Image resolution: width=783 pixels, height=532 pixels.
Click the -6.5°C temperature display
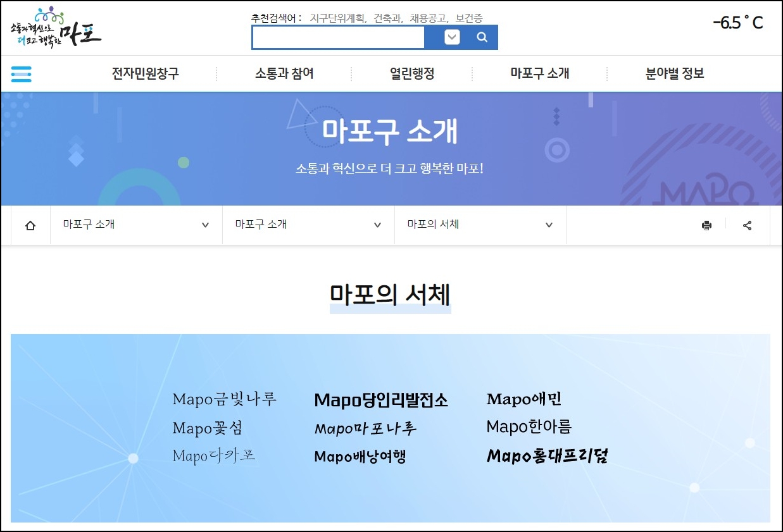point(738,23)
